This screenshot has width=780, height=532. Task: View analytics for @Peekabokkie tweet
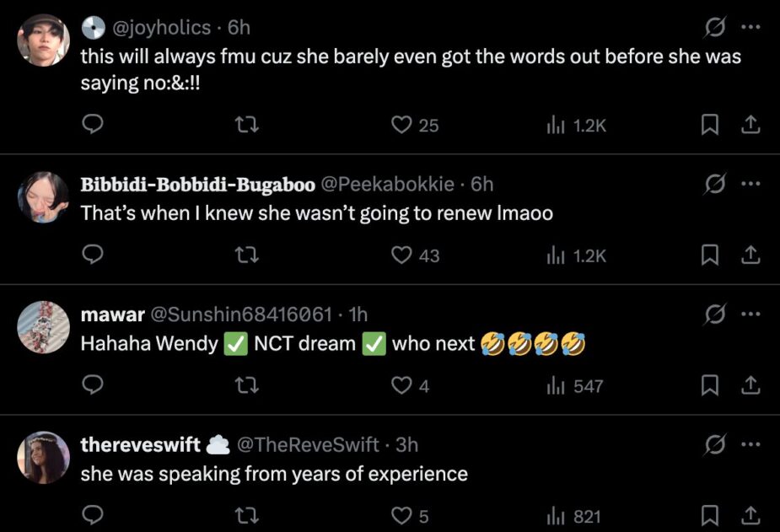[576, 255]
